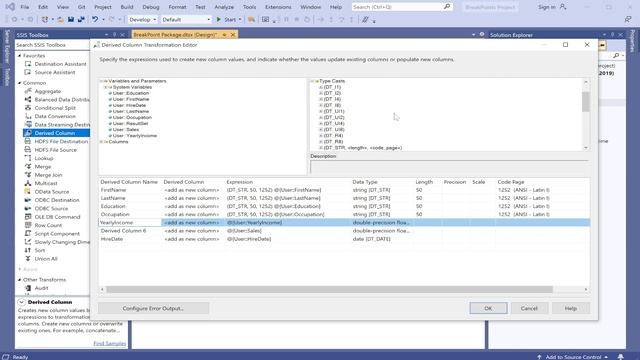Select the User::YearlyIncome variable
The width and height of the screenshot is (640, 360).
pos(135,136)
